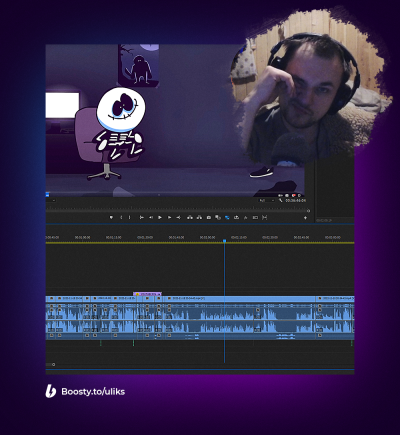
Task: Select the long video clip under the playhead
Action: pyautogui.click(x=240, y=299)
